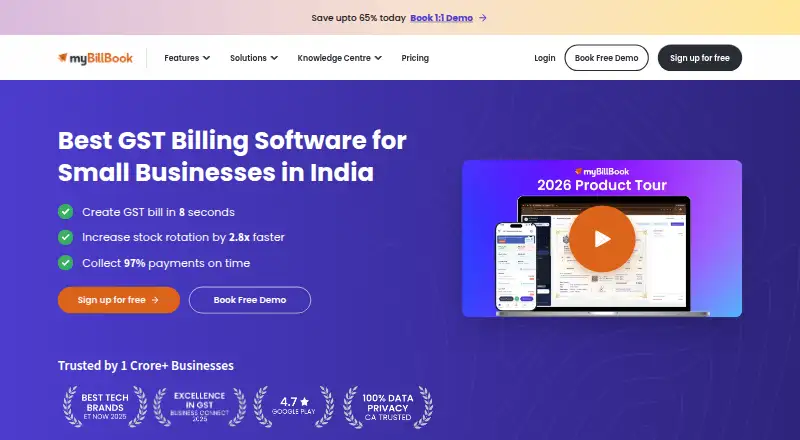Click the arrow next to Book 1:1 Demo
Viewport: 800px width, 440px height.
483,18
